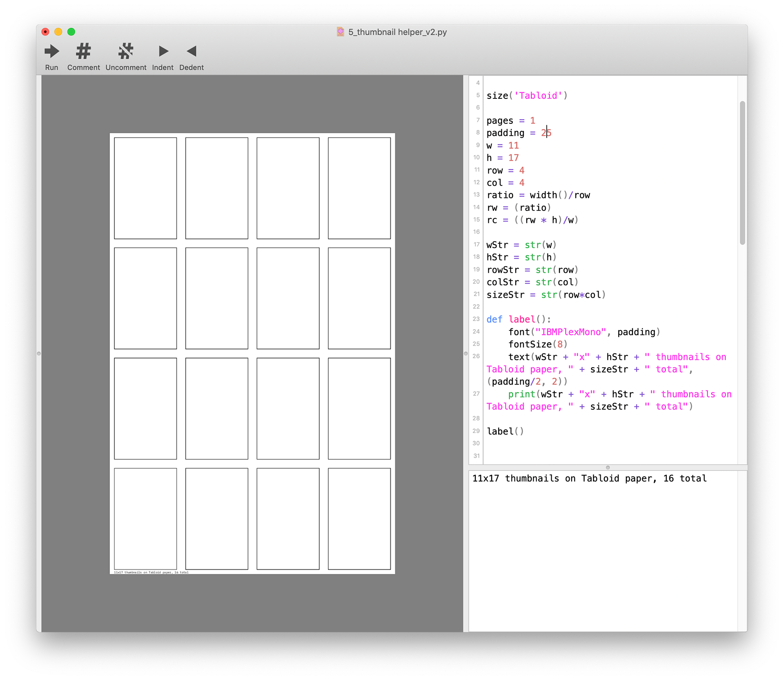Click the bottom-right thumbnail rectangle on canvas

[359, 519]
